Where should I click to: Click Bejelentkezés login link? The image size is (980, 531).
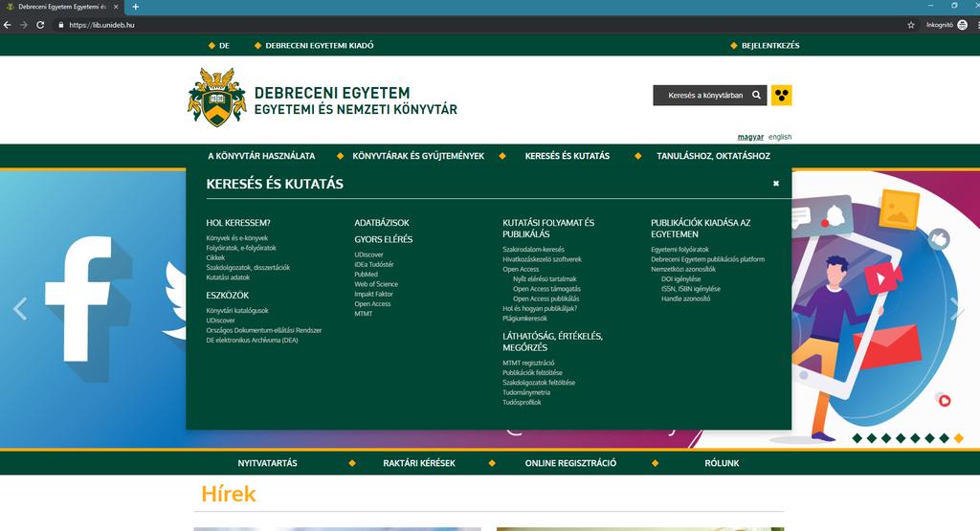[x=770, y=46]
